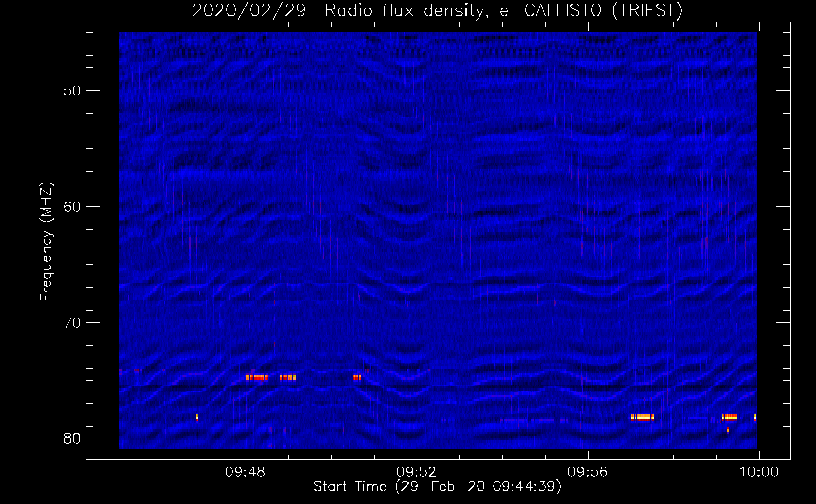Image resolution: width=816 pixels, height=504 pixels.
Task: Click the '70' frequency tick label
Action: (72, 323)
